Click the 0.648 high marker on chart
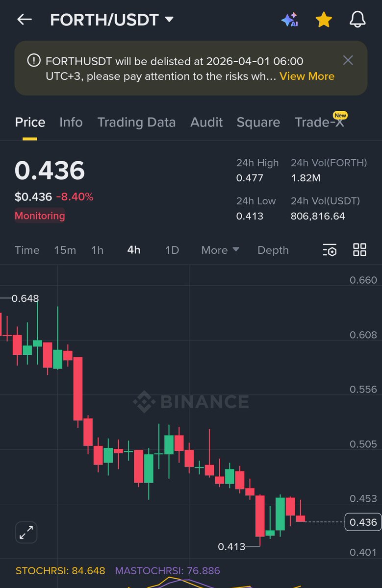 25,298
